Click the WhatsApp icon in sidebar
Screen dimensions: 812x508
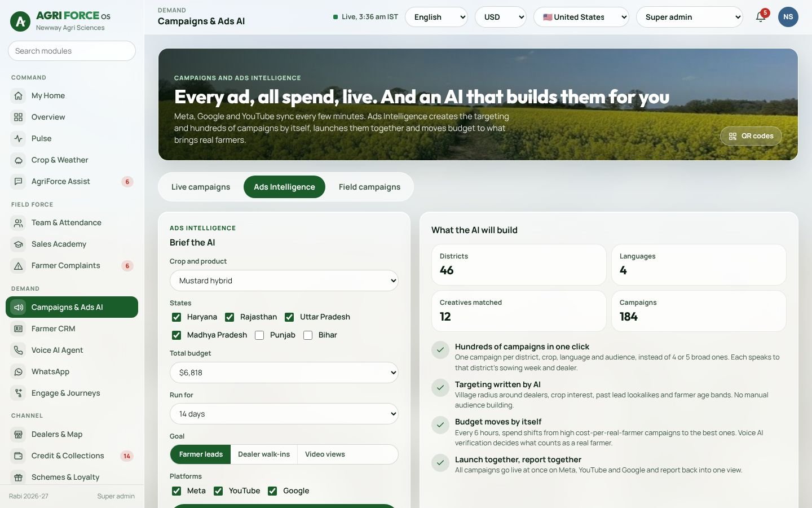(x=19, y=372)
